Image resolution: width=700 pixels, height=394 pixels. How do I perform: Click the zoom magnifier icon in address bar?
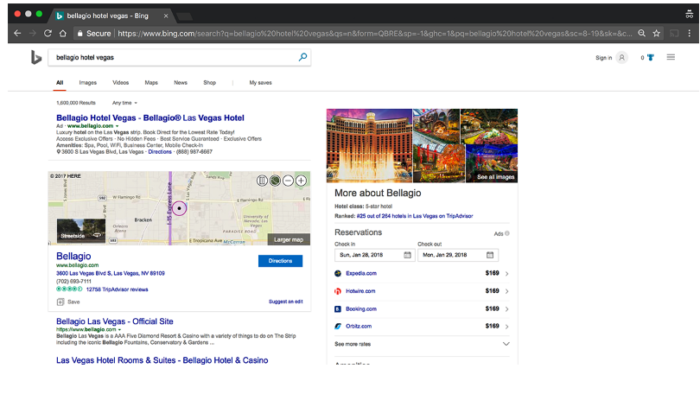pos(642,33)
